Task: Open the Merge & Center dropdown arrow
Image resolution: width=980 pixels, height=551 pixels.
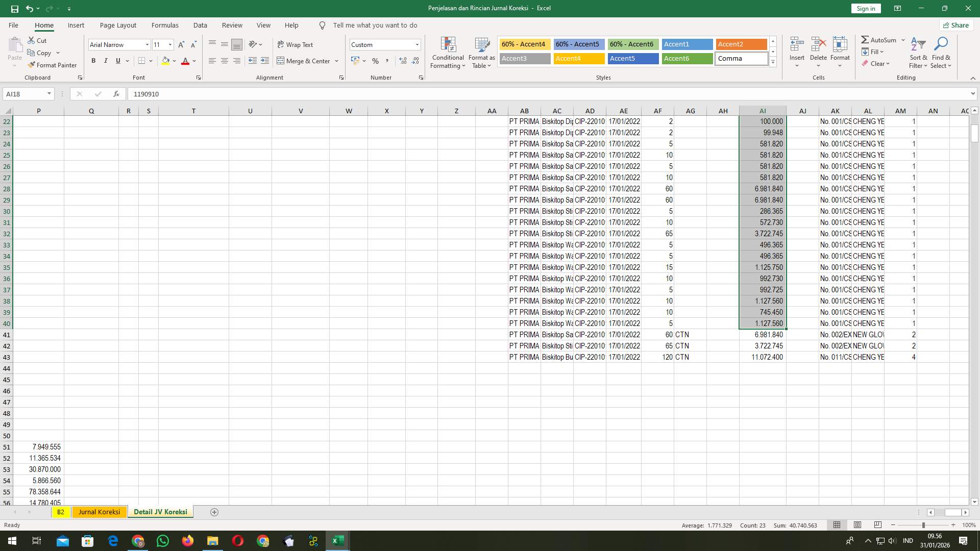Action: tap(336, 61)
